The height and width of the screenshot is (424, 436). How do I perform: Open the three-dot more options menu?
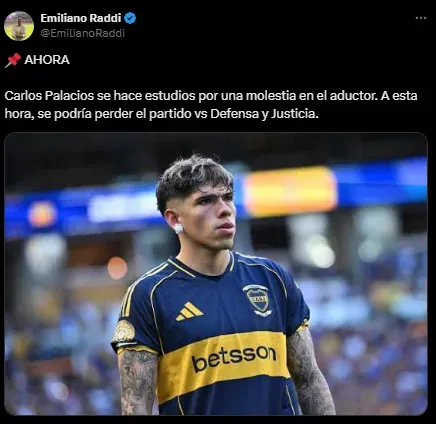(421, 18)
